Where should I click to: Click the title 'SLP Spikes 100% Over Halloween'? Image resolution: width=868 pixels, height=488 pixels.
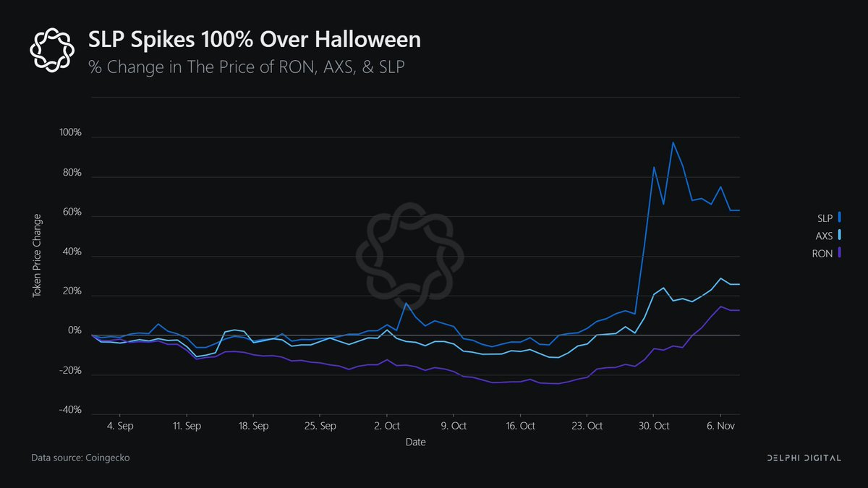(x=254, y=39)
